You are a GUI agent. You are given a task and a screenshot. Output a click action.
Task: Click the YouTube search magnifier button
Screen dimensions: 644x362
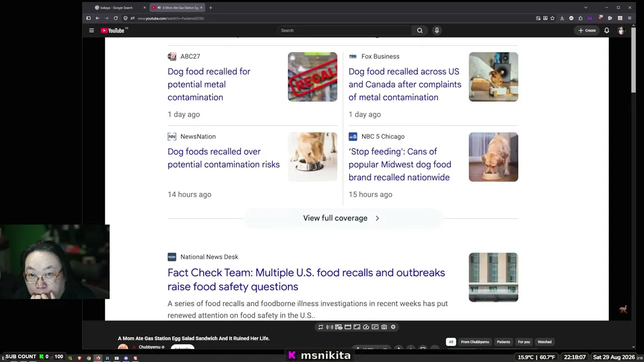[x=420, y=31]
